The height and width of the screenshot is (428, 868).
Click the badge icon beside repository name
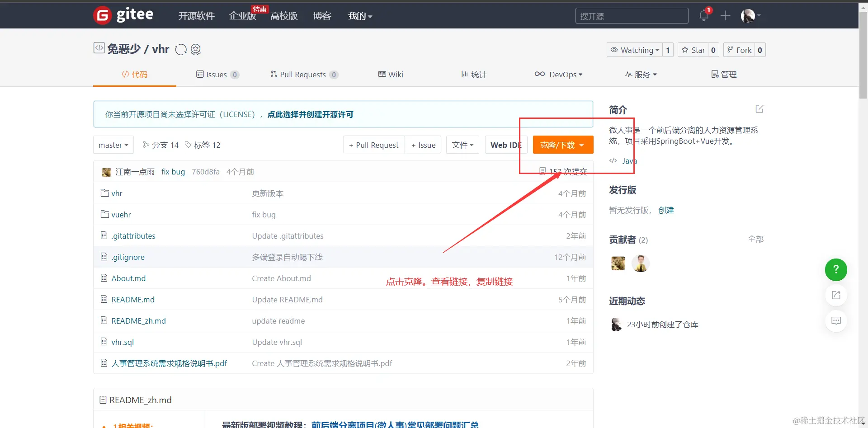pos(196,49)
